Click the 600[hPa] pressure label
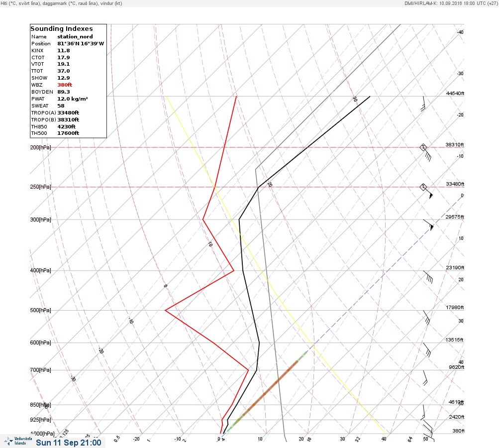 pyautogui.click(x=40, y=342)
